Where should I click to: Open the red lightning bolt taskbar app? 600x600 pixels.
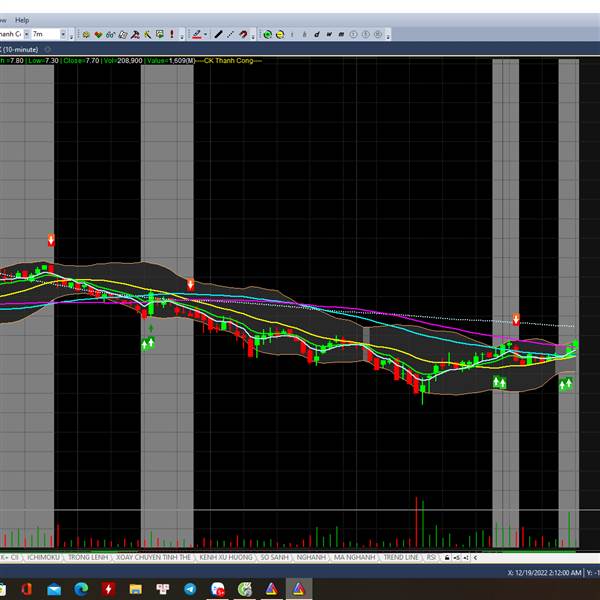(108, 589)
